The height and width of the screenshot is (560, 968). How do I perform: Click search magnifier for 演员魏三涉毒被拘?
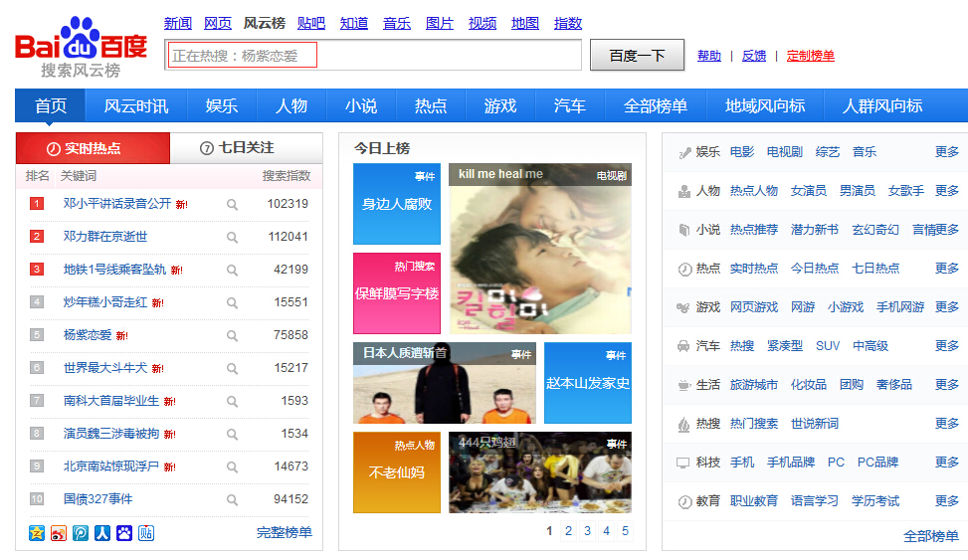click(x=232, y=434)
